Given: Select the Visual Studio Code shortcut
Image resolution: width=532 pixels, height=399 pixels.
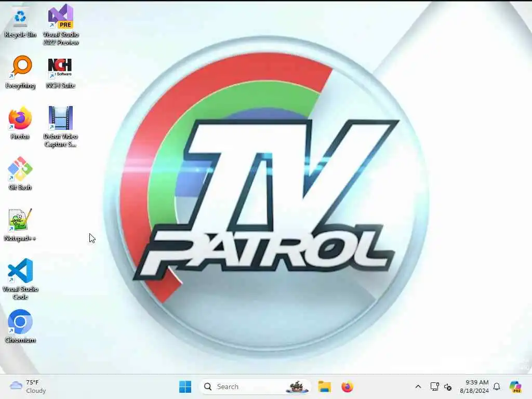Looking at the screenshot, I should click(x=20, y=279).
